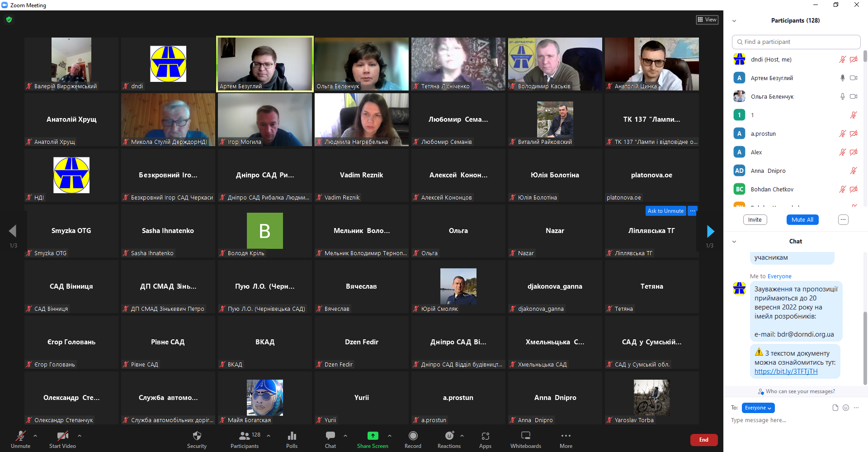Click the green encryption shield icon
This screenshot has height=452, width=868.
[9, 19]
